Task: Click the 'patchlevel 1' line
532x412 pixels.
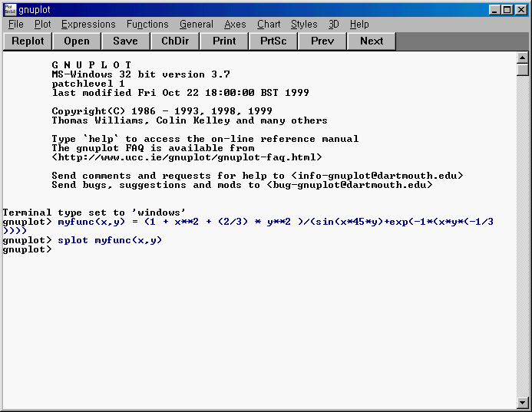Action: click(x=88, y=84)
